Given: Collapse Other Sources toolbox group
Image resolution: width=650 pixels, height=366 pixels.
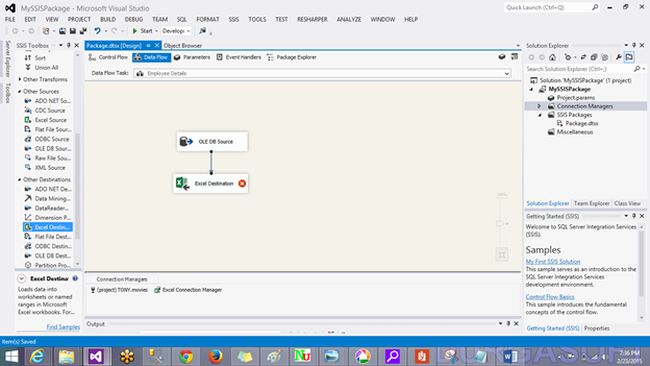Looking at the screenshot, I should pos(19,91).
